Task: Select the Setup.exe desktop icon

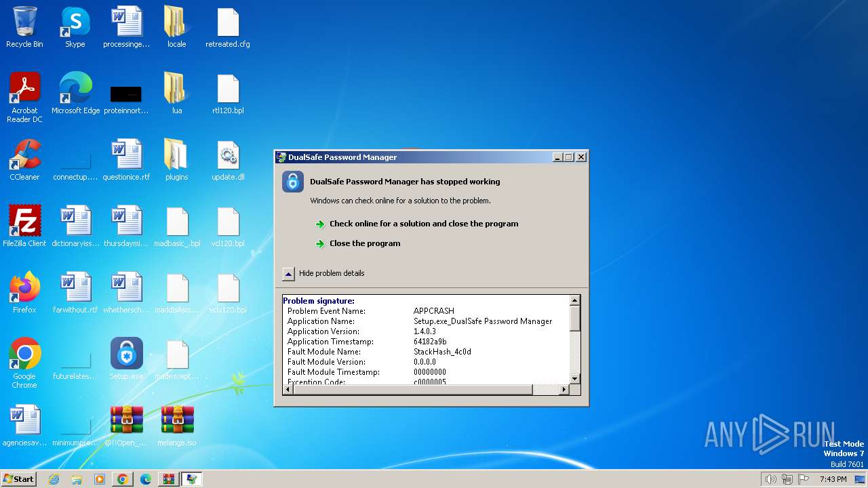Action: pos(127,359)
